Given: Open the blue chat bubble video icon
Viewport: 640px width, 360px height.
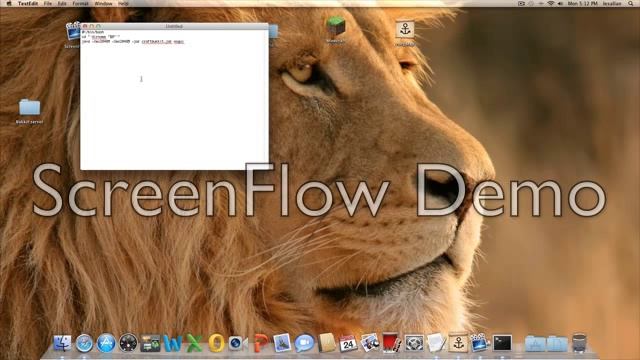Looking at the screenshot, I should click(x=304, y=343).
